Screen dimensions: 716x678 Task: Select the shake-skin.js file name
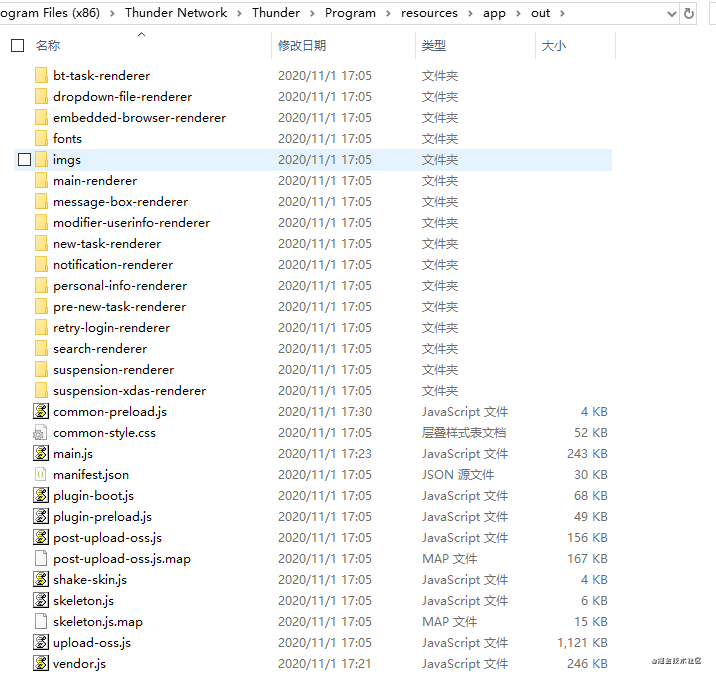pyautogui.click(x=90, y=579)
